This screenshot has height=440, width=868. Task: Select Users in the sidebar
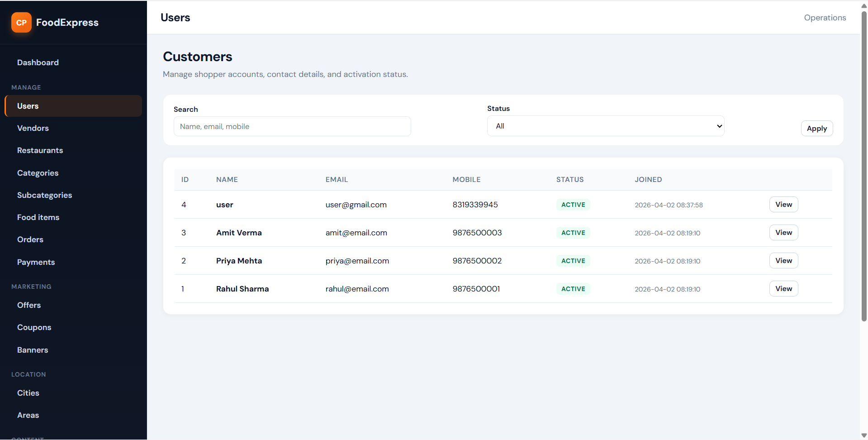tap(73, 106)
